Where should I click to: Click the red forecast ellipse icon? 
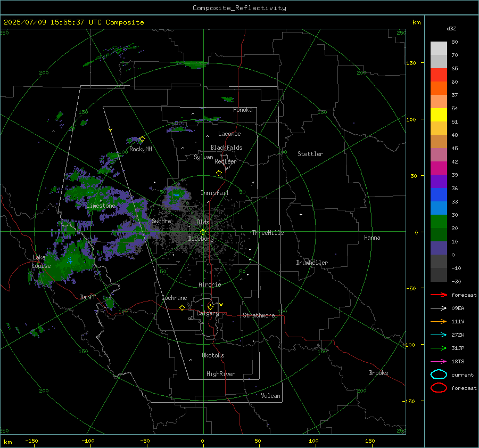click(x=439, y=388)
